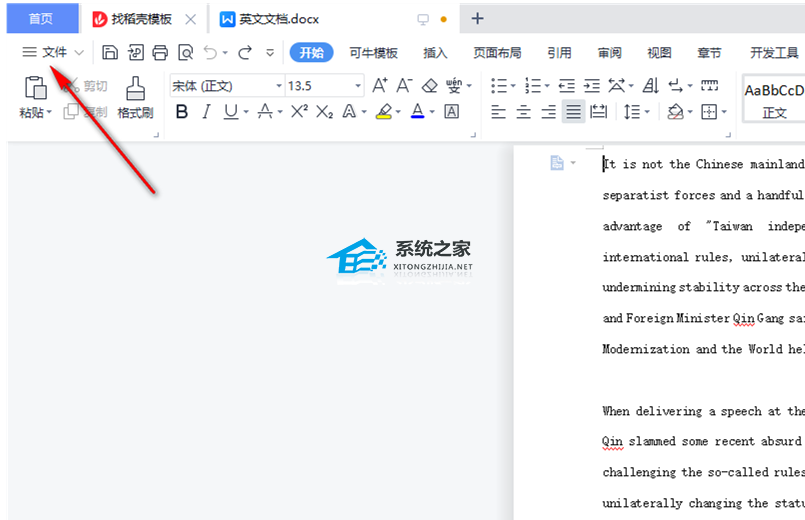The image size is (805, 520).
Task: Click the line spacing icon
Action: 632,111
